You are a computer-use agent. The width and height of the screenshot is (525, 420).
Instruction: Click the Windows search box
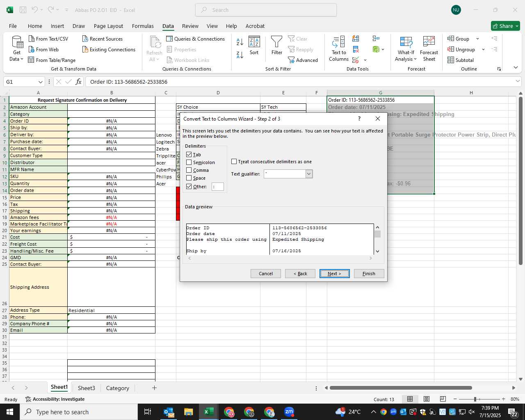point(79,412)
